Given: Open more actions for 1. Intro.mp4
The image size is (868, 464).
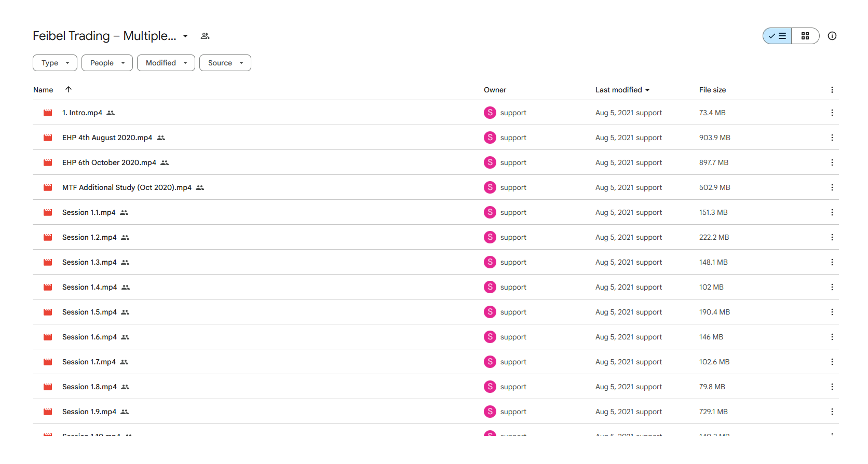Looking at the screenshot, I should pos(832,113).
